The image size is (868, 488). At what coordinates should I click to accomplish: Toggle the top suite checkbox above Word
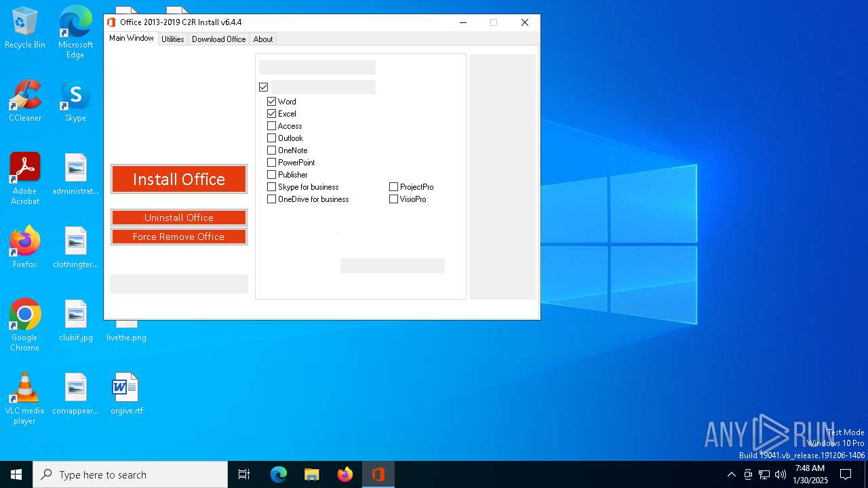(x=263, y=87)
